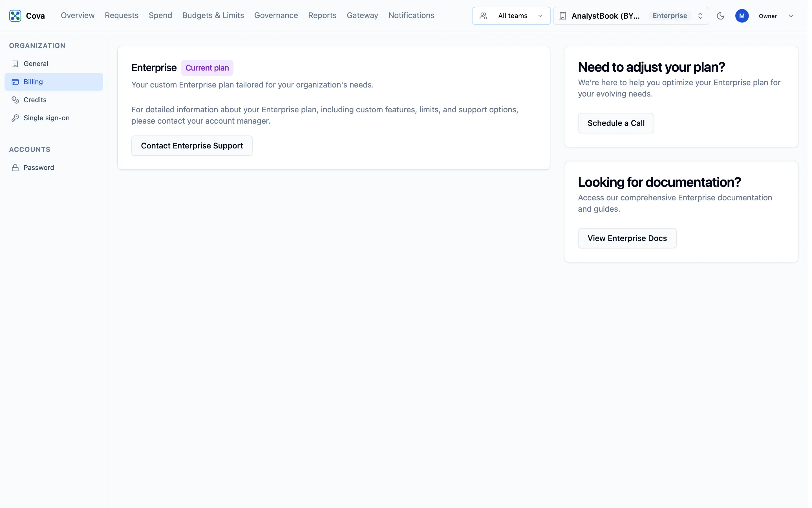Open Notifications page

(411, 16)
